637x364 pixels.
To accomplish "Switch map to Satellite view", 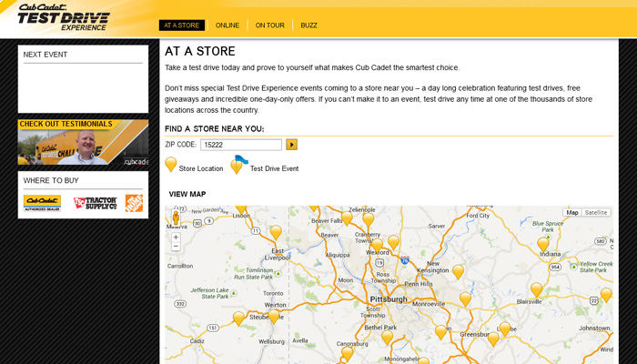I will [x=596, y=212].
